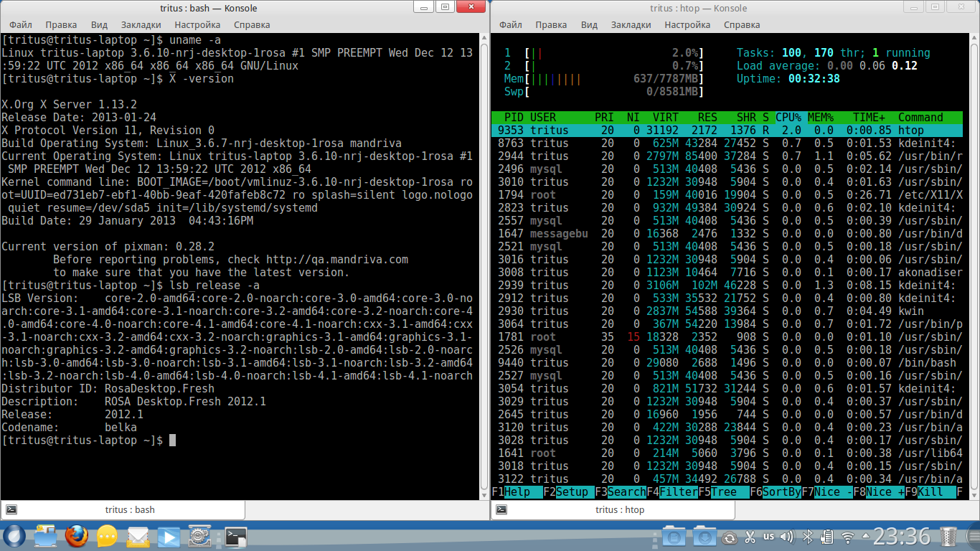This screenshot has height=551, width=980.
Task: Click the Command column header in htop
Action: click(x=920, y=118)
